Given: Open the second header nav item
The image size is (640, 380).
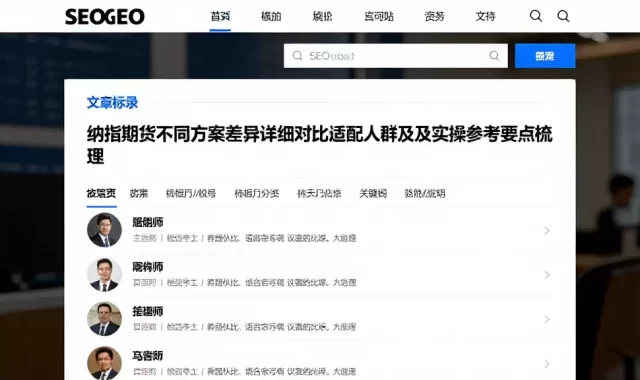Looking at the screenshot, I should [x=271, y=16].
